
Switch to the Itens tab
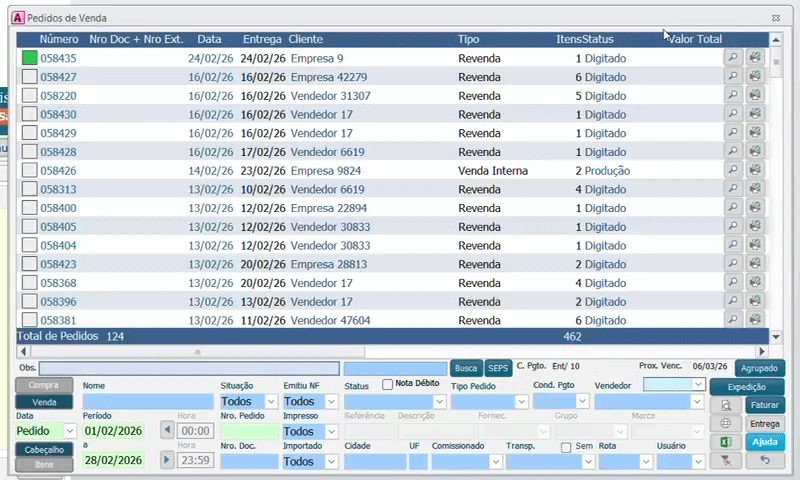click(x=44, y=466)
